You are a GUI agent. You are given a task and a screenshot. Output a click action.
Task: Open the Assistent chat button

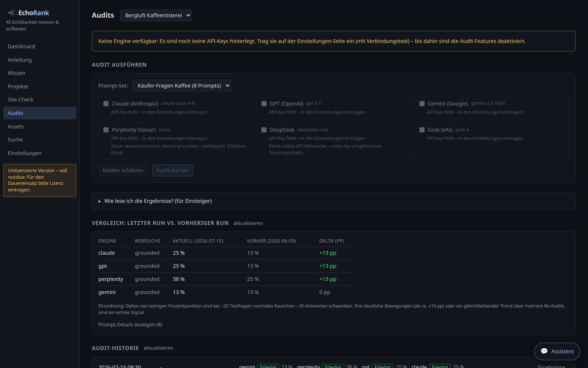click(557, 351)
